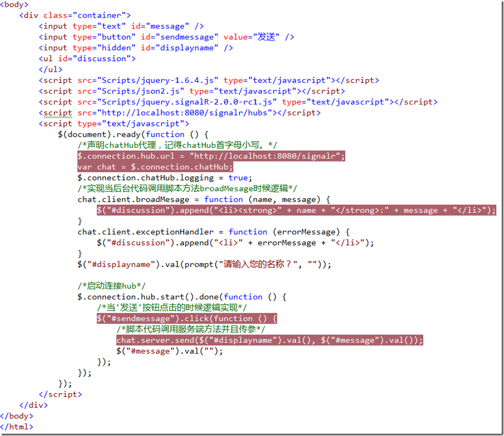Click the highlighted #discussion append strong line

296,210
